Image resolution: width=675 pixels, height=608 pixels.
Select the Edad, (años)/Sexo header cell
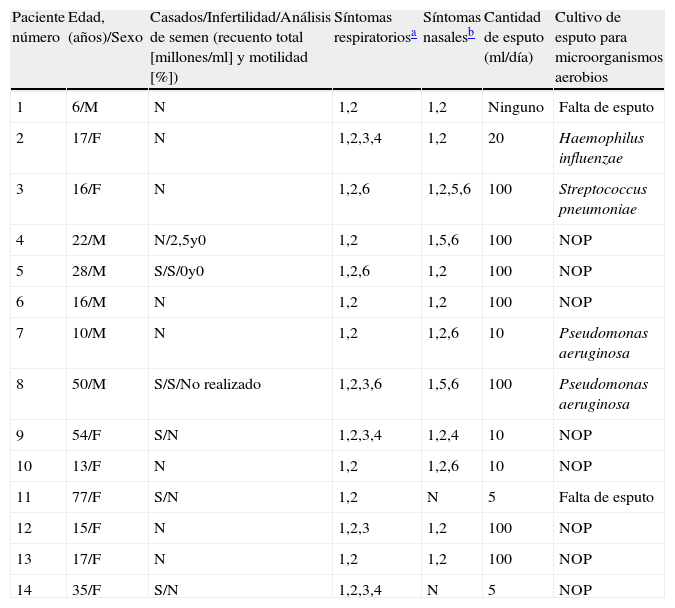pos(105,27)
